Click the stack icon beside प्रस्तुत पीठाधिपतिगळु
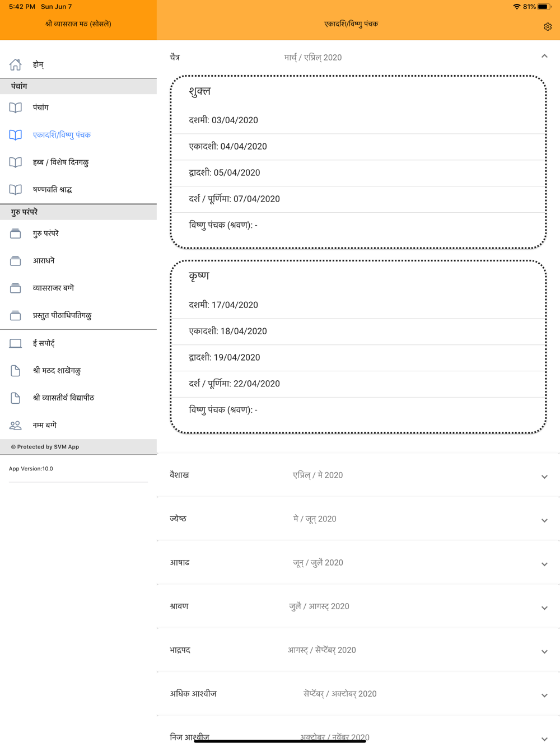 coord(16,316)
